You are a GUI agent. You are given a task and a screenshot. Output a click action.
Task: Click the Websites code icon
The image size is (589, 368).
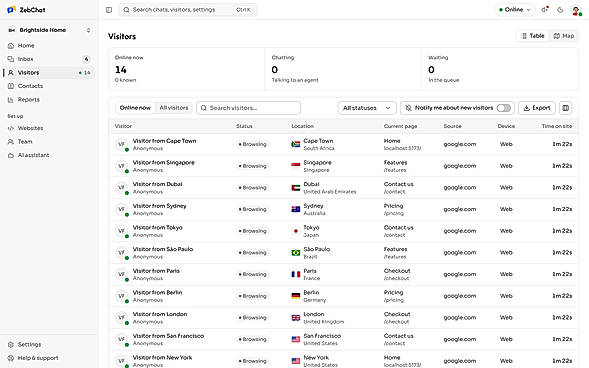click(11, 128)
